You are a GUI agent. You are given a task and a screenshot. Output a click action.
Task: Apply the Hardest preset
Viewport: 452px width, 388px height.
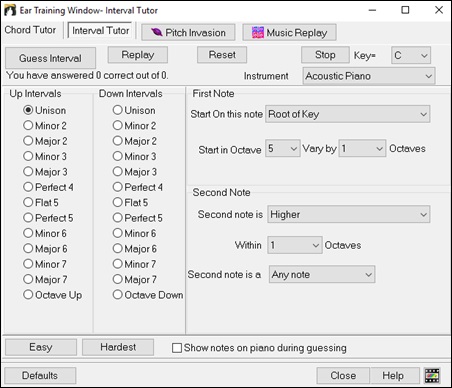tap(118, 347)
